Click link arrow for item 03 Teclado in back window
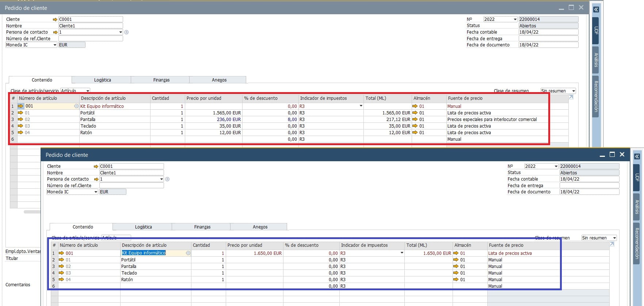The image size is (644, 306). [x=20, y=126]
